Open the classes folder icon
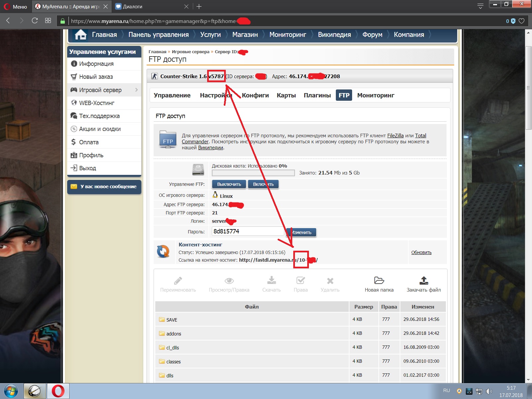Viewport: 532px width, 399px height. coord(162,361)
